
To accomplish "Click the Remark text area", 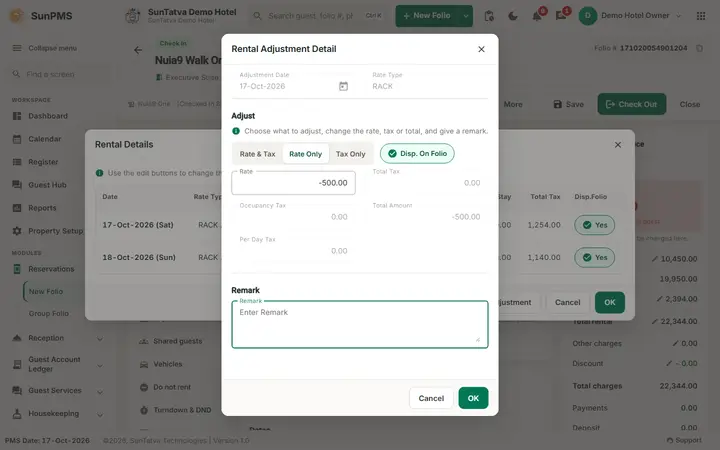I will coord(360,324).
